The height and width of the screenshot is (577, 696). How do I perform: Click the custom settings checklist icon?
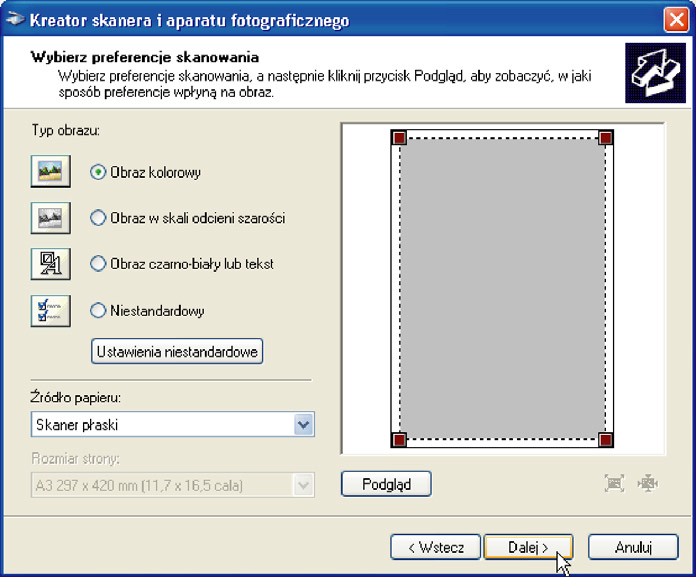point(51,311)
